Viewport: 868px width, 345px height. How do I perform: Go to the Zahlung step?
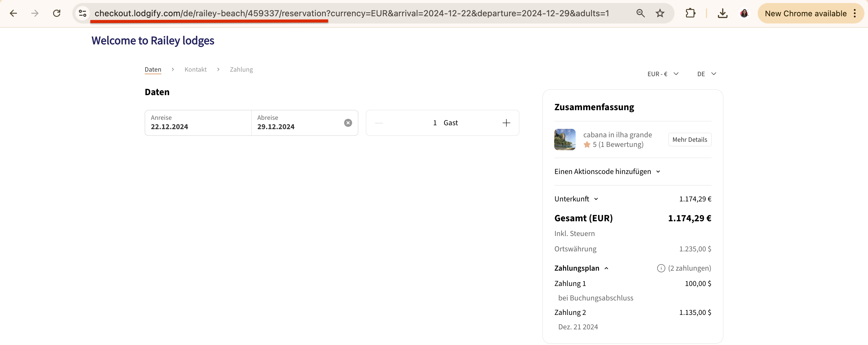pos(241,69)
